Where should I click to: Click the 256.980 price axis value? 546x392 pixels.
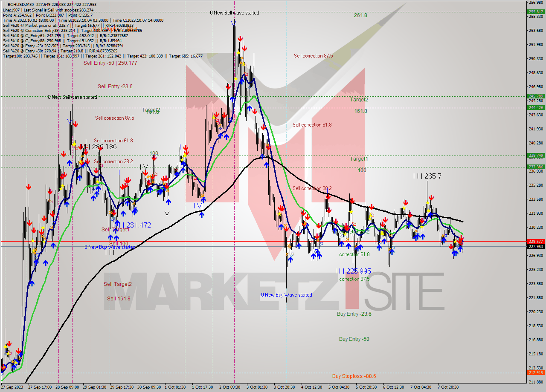(x=536, y=3)
